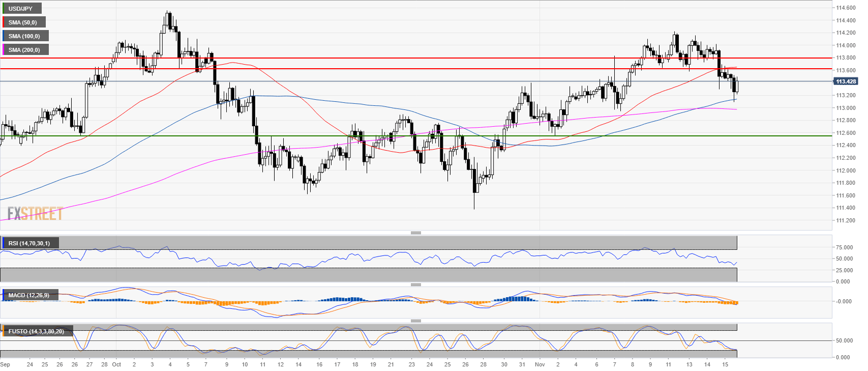Click the Nov date label on time axis
Viewport: 868px width, 371px height.
click(540, 364)
